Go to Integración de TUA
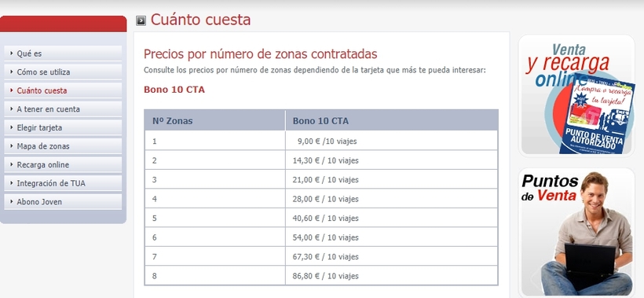644x298 pixels. click(x=63, y=183)
